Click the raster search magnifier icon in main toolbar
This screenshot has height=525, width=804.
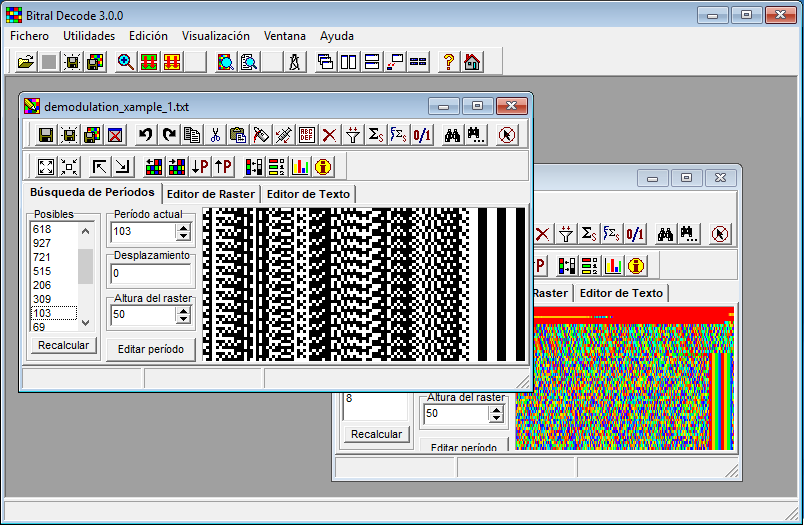226,62
